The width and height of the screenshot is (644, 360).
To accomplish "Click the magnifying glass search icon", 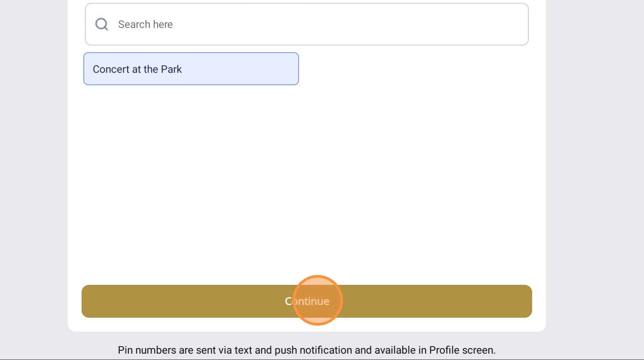I will click(101, 24).
